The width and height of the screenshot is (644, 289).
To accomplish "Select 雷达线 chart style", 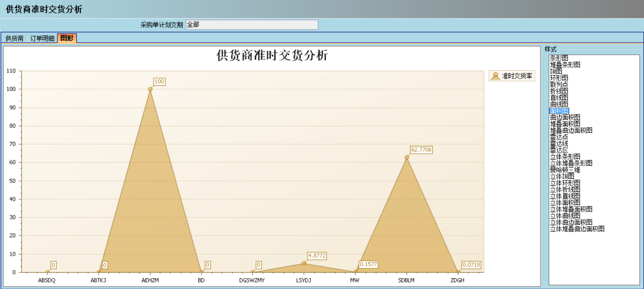I will click(x=559, y=143).
